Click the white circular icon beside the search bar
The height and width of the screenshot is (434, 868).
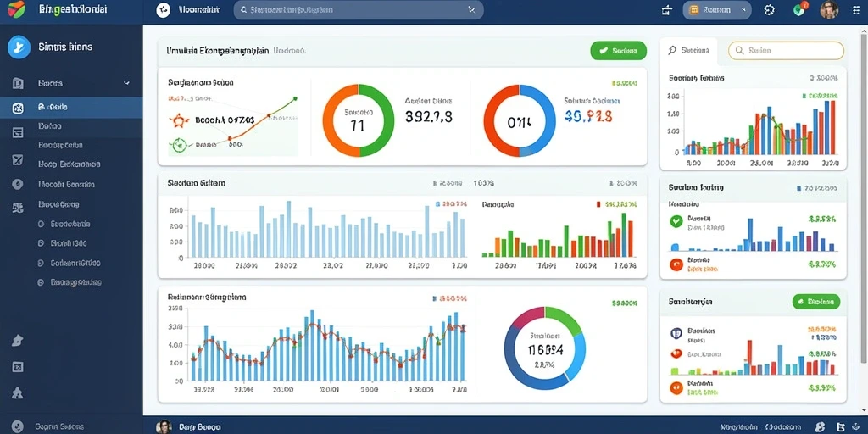pyautogui.click(x=164, y=10)
